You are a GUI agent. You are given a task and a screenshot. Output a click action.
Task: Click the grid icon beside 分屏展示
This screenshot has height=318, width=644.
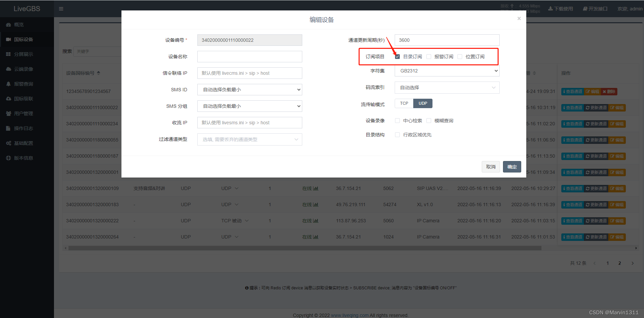(x=8, y=54)
